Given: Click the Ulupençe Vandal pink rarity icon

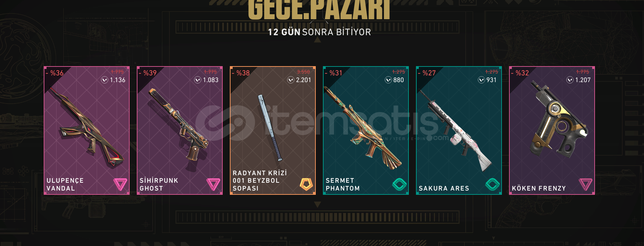Looking at the screenshot, I should 120,184.
